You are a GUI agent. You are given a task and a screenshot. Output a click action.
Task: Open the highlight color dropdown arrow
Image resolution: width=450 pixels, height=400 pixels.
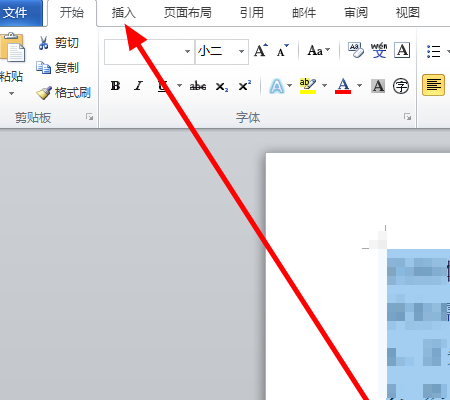coord(324,86)
